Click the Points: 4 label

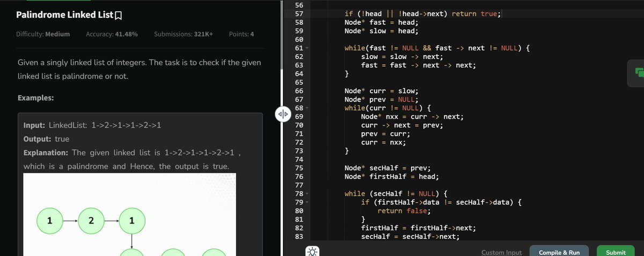click(x=241, y=34)
